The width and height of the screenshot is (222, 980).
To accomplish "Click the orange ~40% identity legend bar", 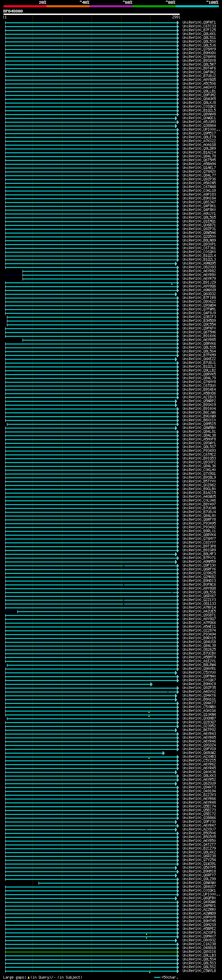I will pos(68,6).
